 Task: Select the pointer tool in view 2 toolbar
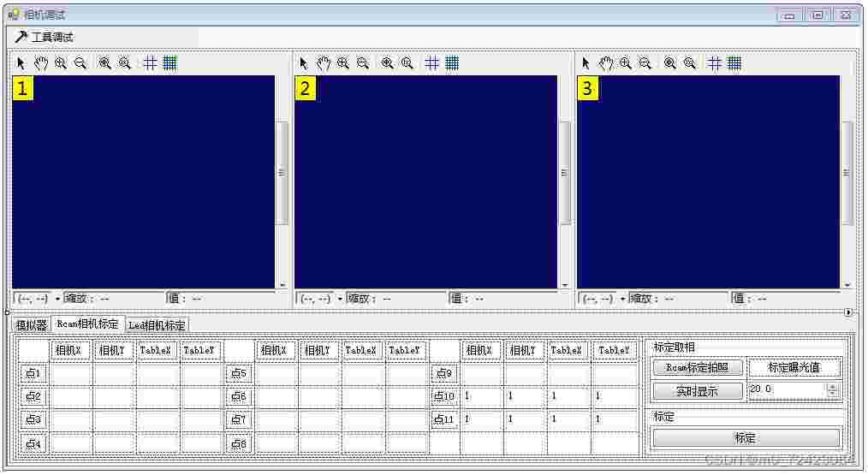pyautogui.click(x=303, y=63)
